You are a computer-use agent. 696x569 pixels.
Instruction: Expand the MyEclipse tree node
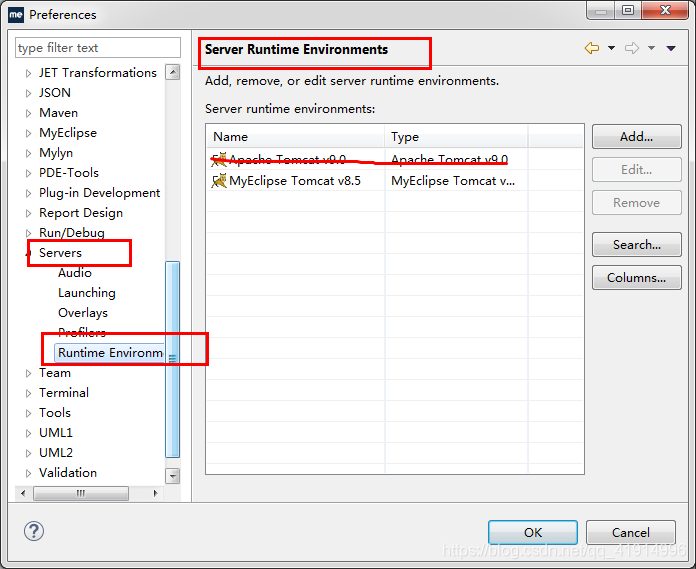tap(28, 133)
